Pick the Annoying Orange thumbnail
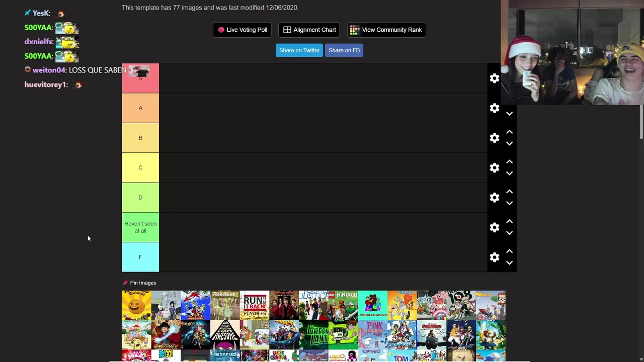This screenshot has width=644, height=362. coord(136,305)
